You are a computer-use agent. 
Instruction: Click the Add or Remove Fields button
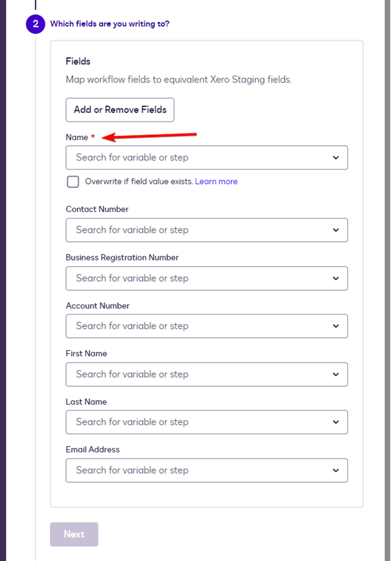pos(120,110)
